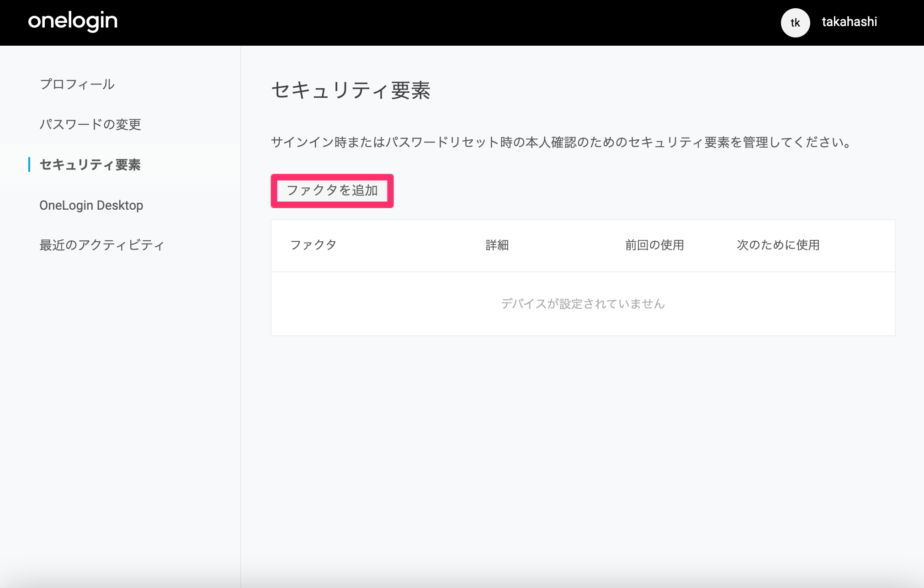Open OneLogin Desktop section

click(91, 205)
